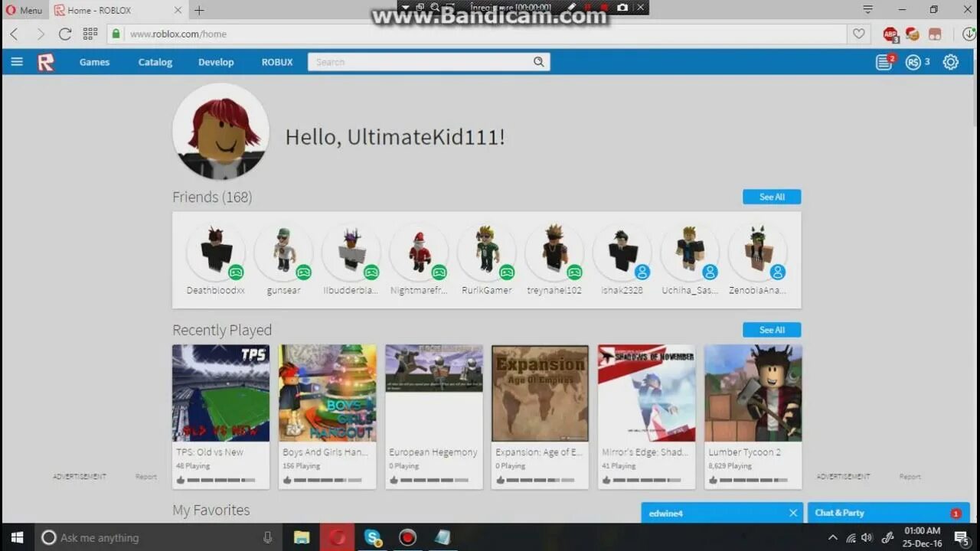This screenshot has height=551, width=980.
Task: Open Expansion: Age of Empires game thumbnail
Action: 540,393
